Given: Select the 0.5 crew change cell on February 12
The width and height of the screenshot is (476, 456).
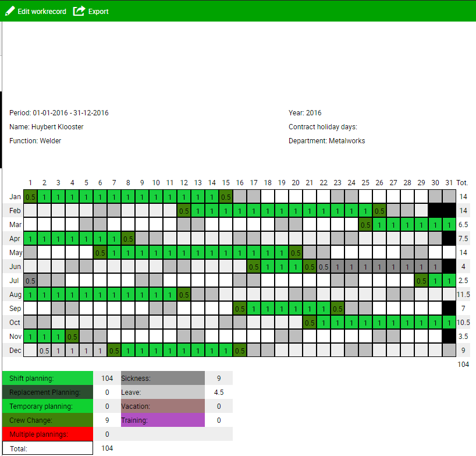Looking at the screenshot, I should tap(184, 211).
